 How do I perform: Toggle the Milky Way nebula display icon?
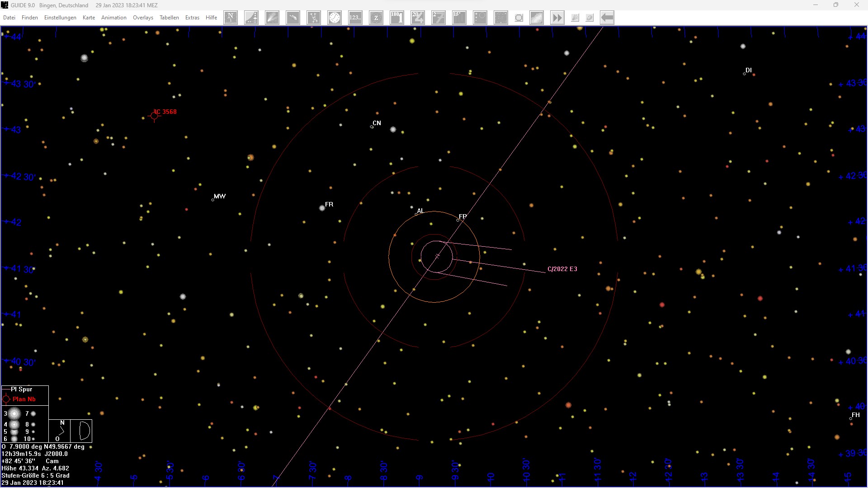coord(537,18)
